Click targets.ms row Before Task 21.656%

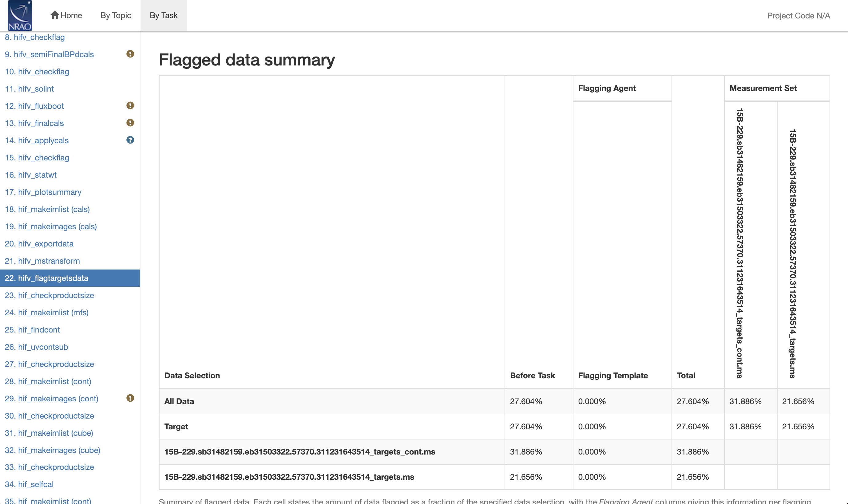click(526, 477)
